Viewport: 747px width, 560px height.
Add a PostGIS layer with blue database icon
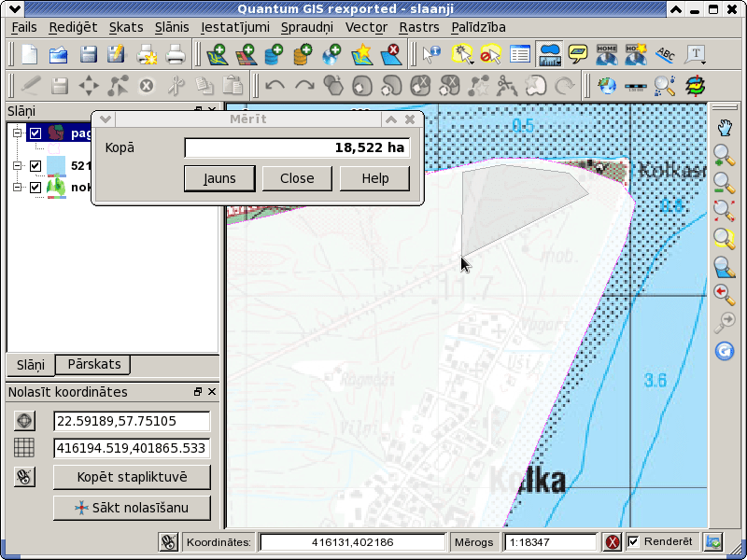(274, 54)
